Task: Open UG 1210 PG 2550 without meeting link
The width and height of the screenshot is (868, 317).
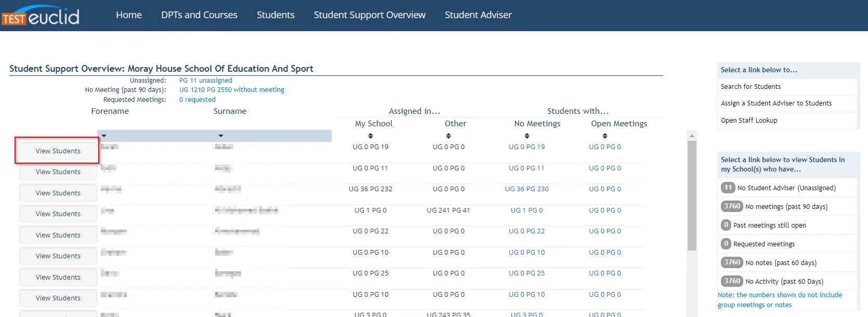Action: 232,90
